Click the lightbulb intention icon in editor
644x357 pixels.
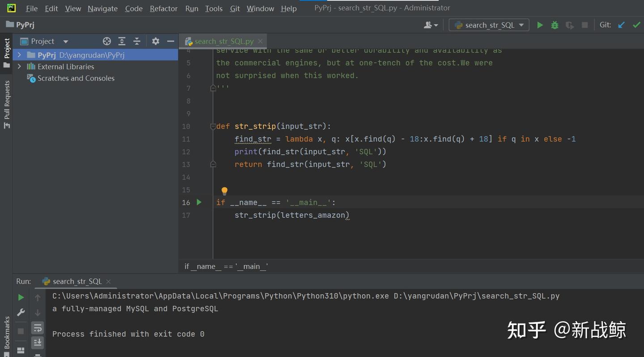pos(225,191)
